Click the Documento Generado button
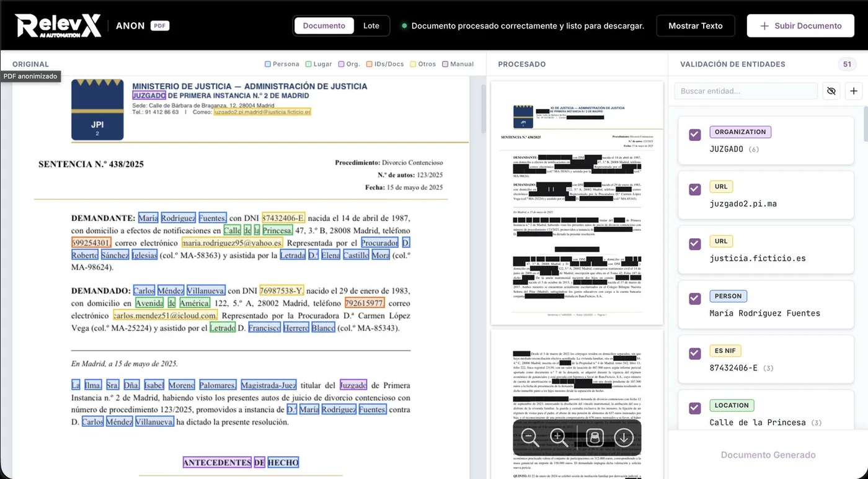This screenshot has width=868, height=479. coord(768,455)
